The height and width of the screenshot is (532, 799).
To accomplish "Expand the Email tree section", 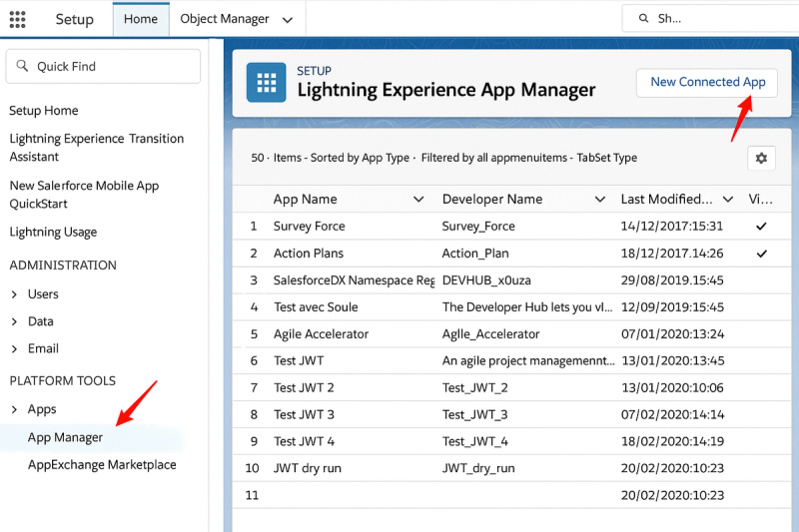I will pos(14,348).
